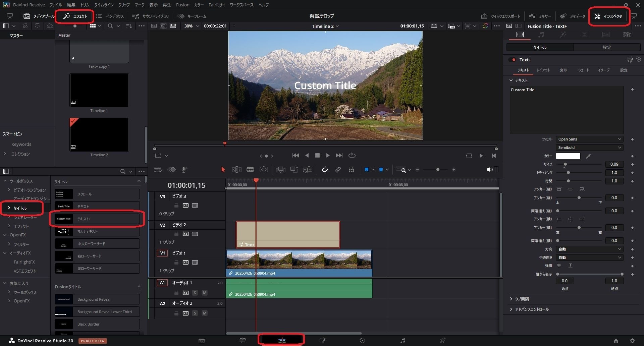Open the Semibold font style dropdown
This screenshot has height=346, width=644.
[589, 148]
